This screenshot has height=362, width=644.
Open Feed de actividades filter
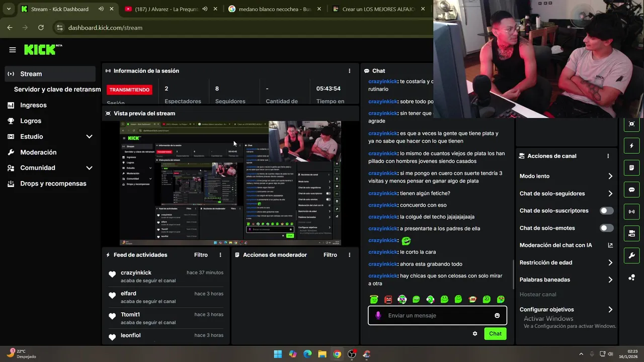[201, 255]
